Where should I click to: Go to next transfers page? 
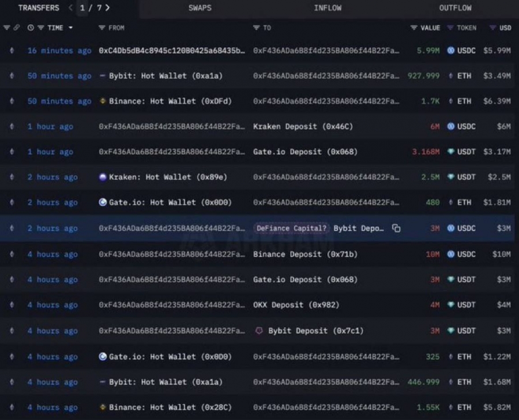(x=107, y=7)
